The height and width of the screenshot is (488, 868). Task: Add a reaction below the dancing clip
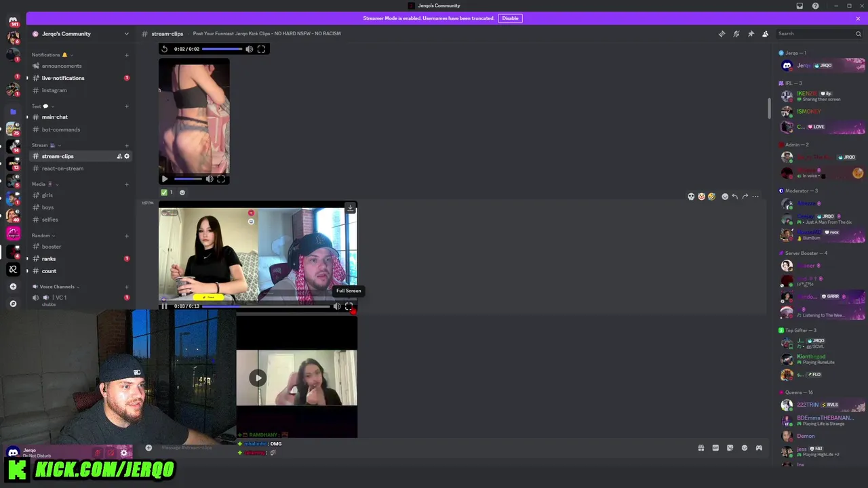pos(182,192)
